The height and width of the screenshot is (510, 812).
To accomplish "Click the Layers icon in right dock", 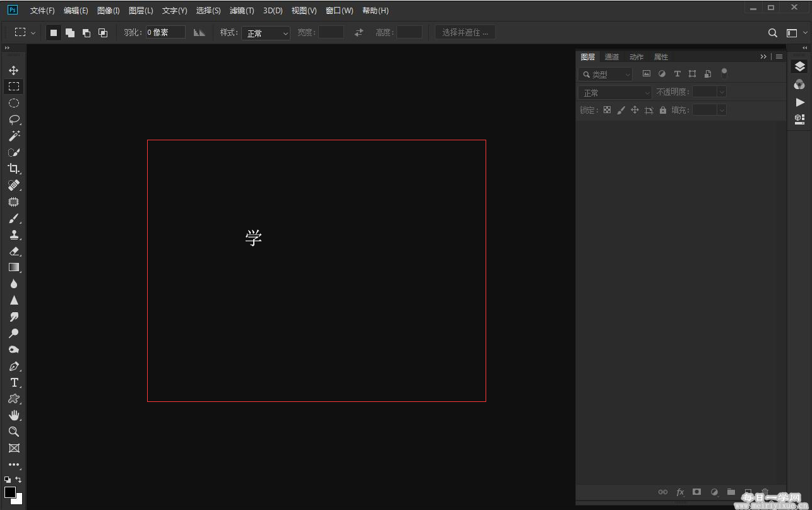I will click(x=799, y=66).
